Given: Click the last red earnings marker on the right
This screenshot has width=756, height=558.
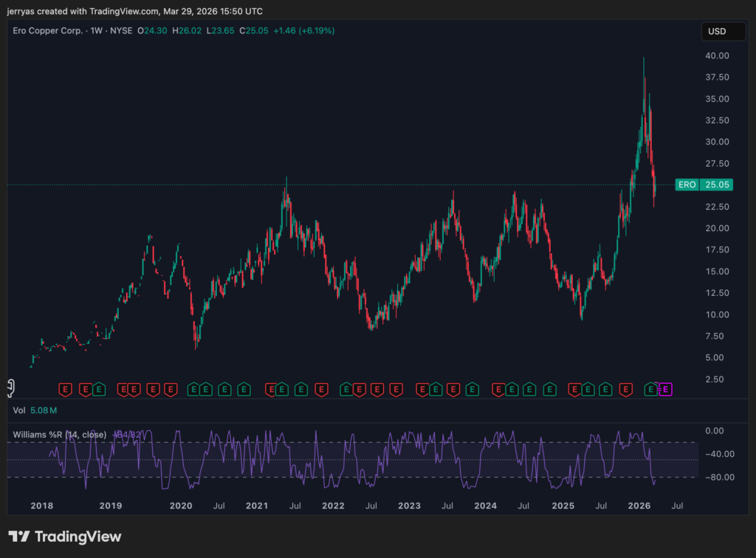Looking at the screenshot, I should [626, 389].
